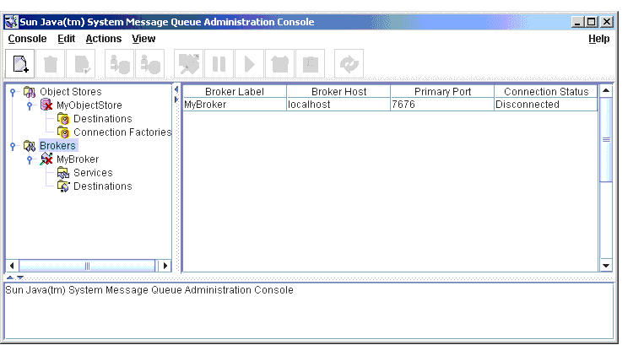Click the Services node icon
The image size is (644, 345).
click(63, 173)
